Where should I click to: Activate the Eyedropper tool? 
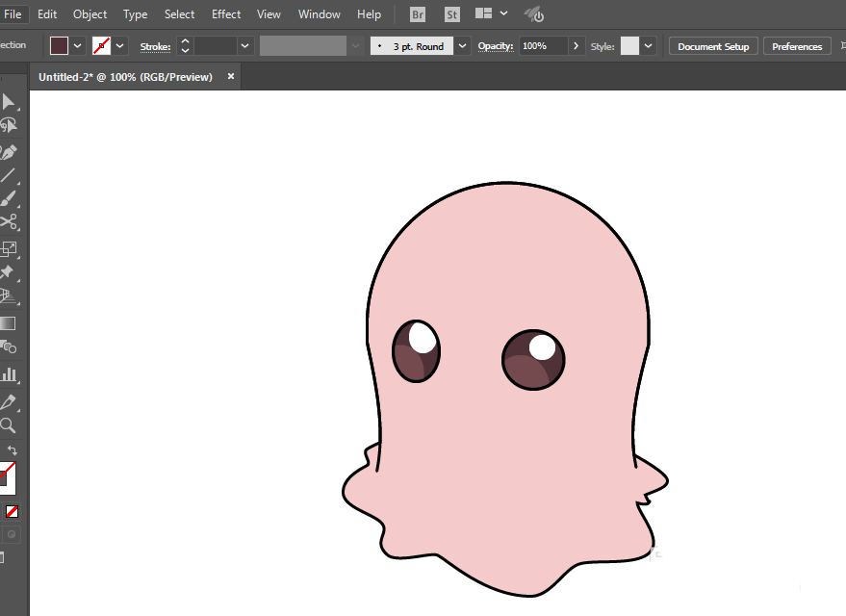click(x=9, y=401)
